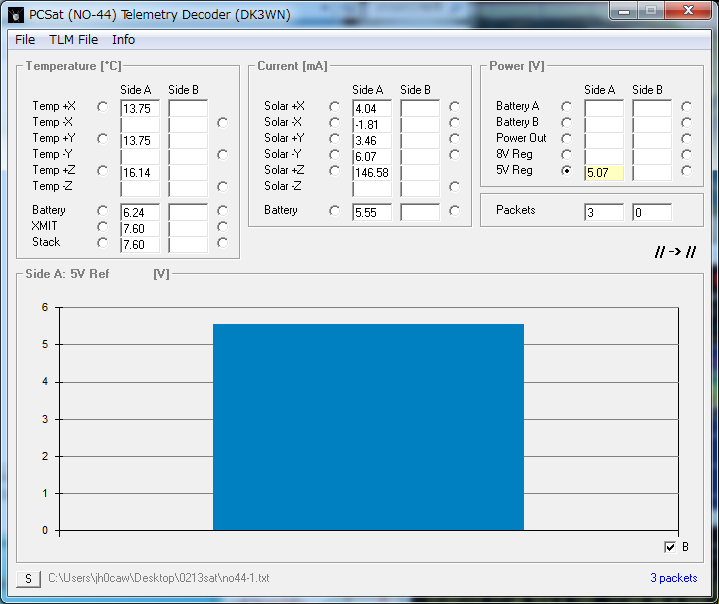This screenshot has width=719, height=604.
Task: Select Battery A Side B radio button
Action: pos(686,107)
